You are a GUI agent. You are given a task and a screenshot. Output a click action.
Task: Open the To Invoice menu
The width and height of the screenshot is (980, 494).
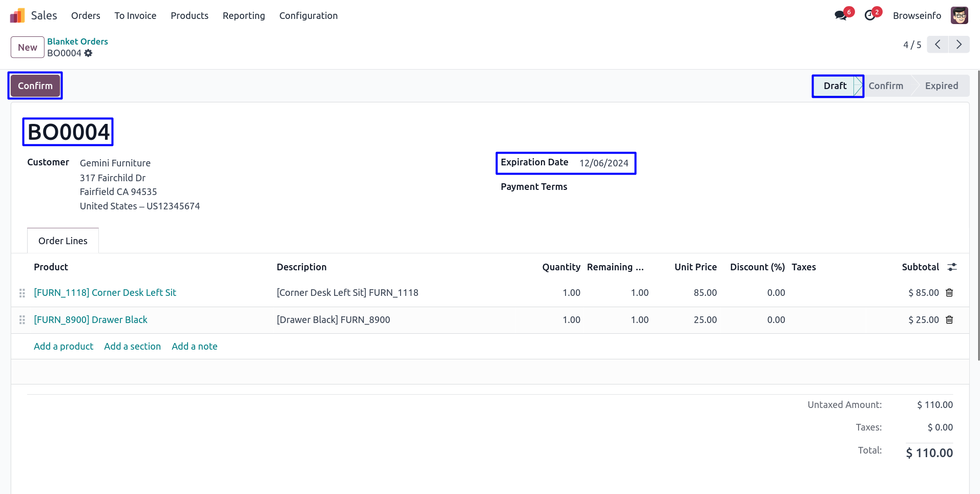click(x=135, y=16)
